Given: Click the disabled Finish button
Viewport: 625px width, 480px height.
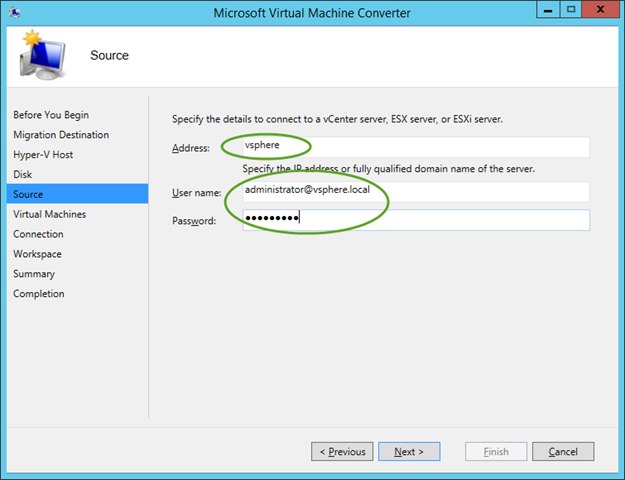Looking at the screenshot, I should pos(496,451).
